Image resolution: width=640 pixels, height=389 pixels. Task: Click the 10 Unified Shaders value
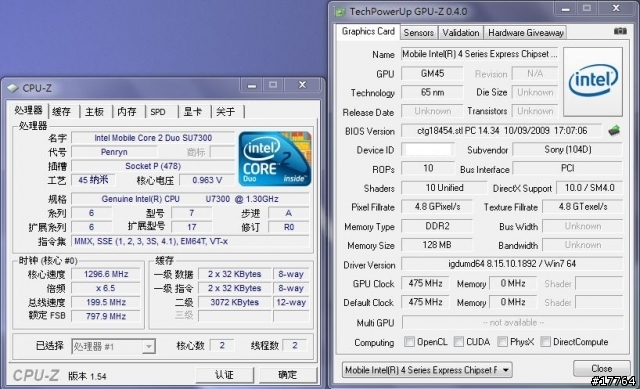point(444,188)
